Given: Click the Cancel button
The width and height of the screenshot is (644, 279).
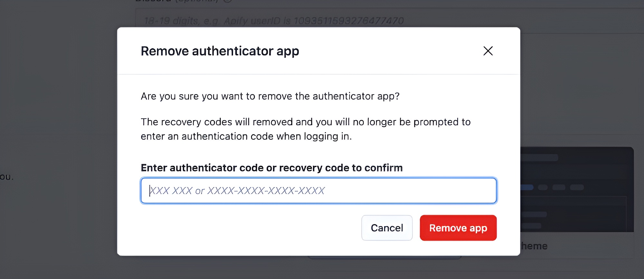Looking at the screenshot, I should (387, 228).
